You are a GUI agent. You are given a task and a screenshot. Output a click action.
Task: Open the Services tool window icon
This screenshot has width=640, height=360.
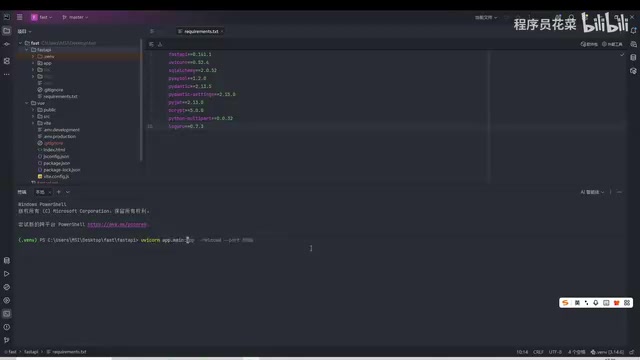click(7, 300)
